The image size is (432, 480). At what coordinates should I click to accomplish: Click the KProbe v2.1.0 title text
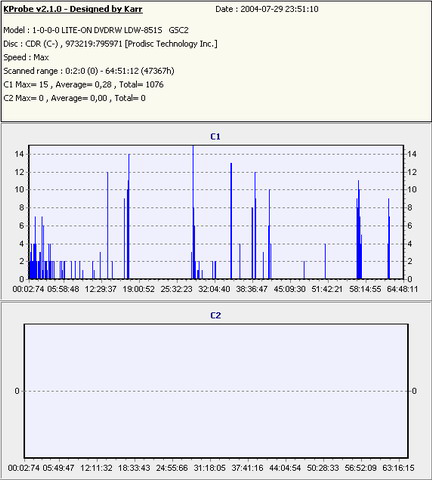click(x=73, y=9)
